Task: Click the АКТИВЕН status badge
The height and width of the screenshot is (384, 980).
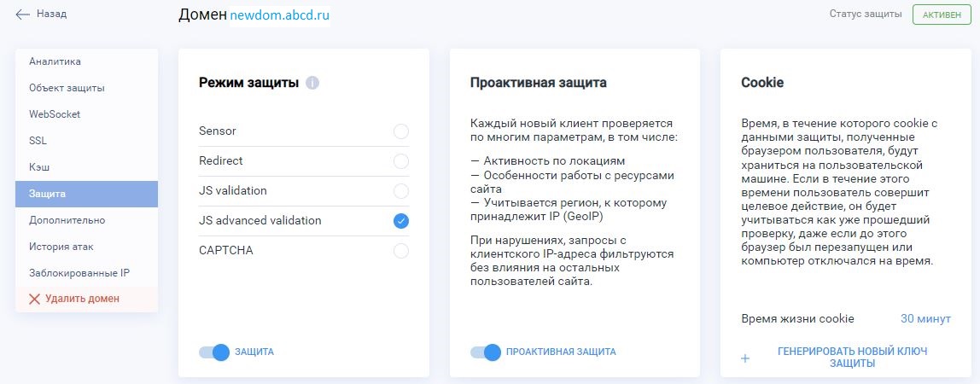Action: click(x=942, y=15)
